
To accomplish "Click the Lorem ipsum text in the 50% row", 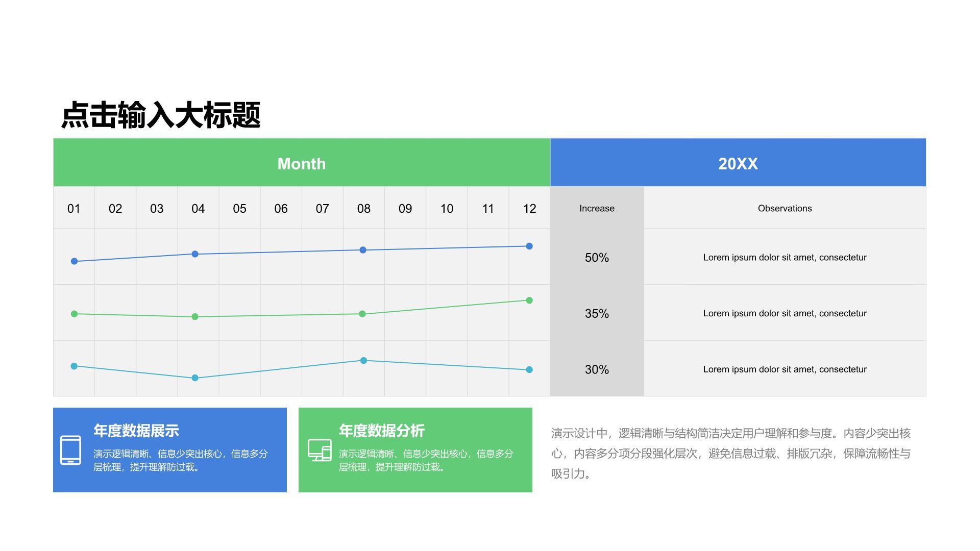I will click(x=784, y=258).
